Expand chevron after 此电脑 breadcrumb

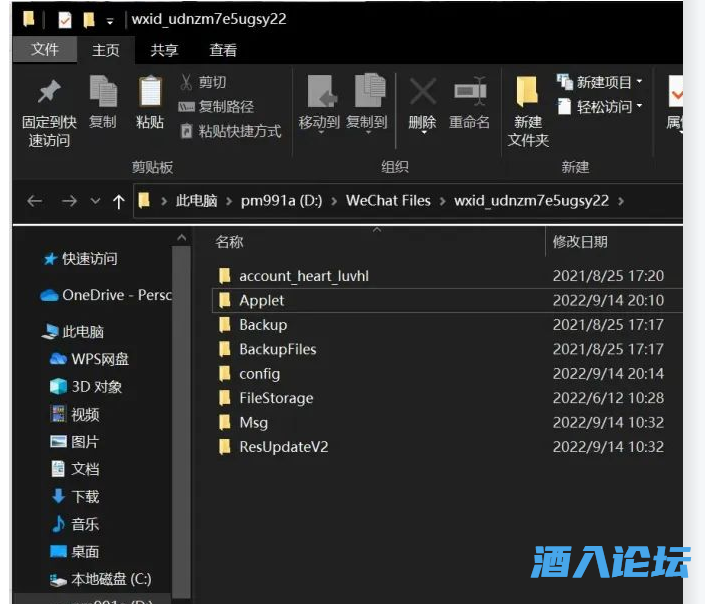click(229, 201)
